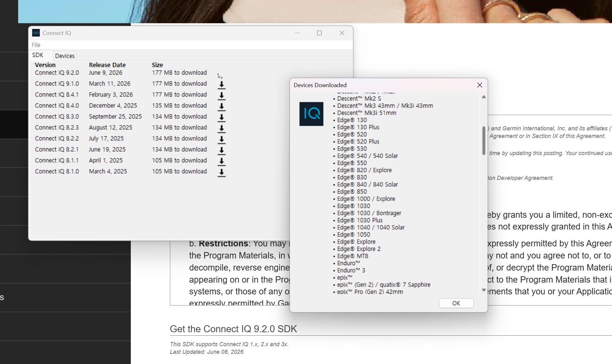
Task: Minimize the Connect IQ window
Action: (x=297, y=33)
